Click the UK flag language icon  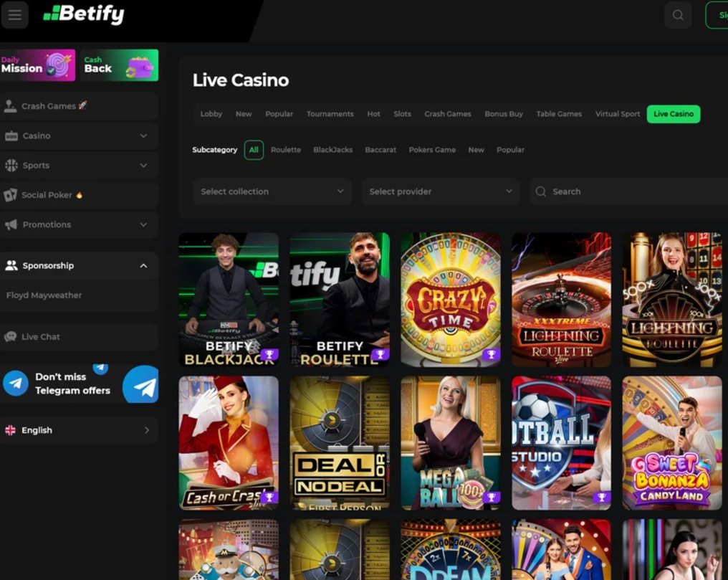(x=10, y=430)
